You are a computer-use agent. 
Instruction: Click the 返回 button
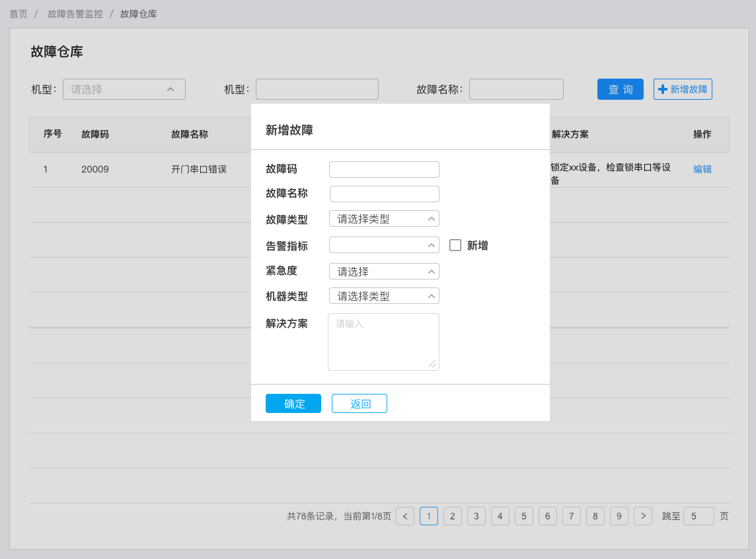(359, 404)
